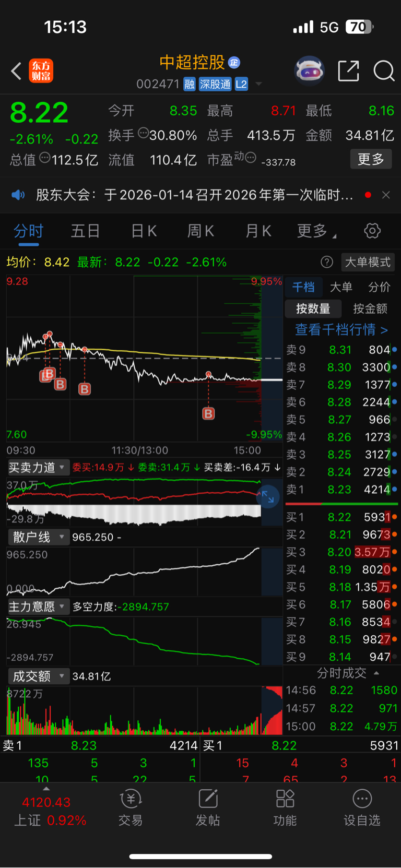Tap the 卖9 8.31 804 row
Image resolution: width=401 pixels, height=868 pixels.
[341, 350]
